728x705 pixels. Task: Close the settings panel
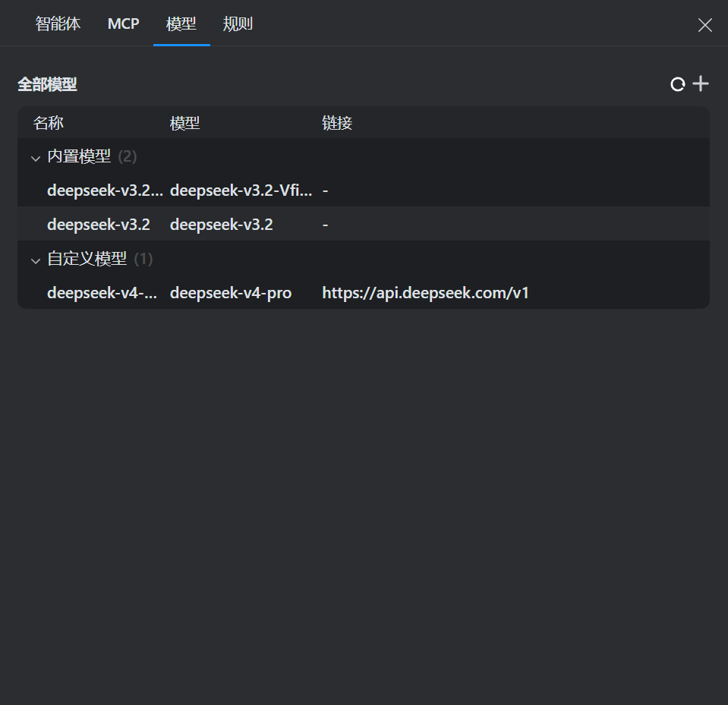pos(704,25)
